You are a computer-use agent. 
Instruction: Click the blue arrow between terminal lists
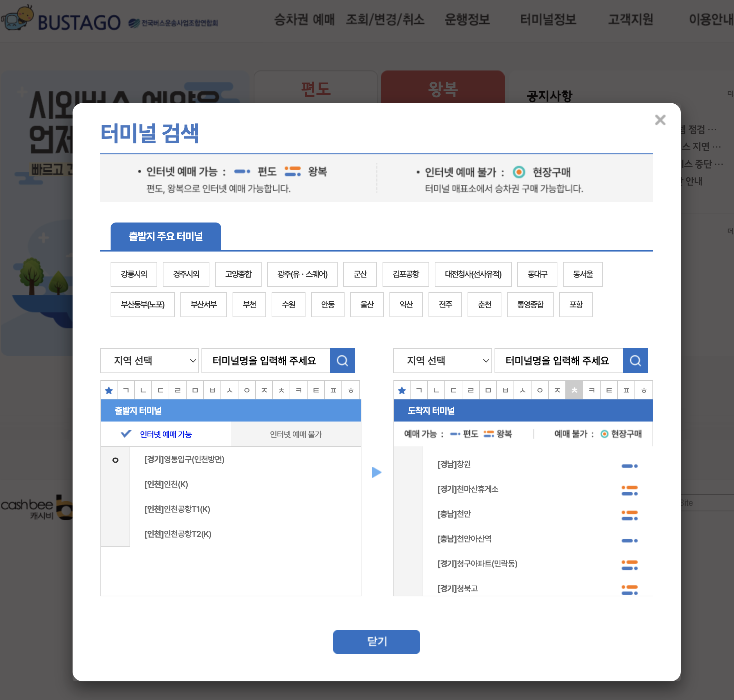(376, 472)
